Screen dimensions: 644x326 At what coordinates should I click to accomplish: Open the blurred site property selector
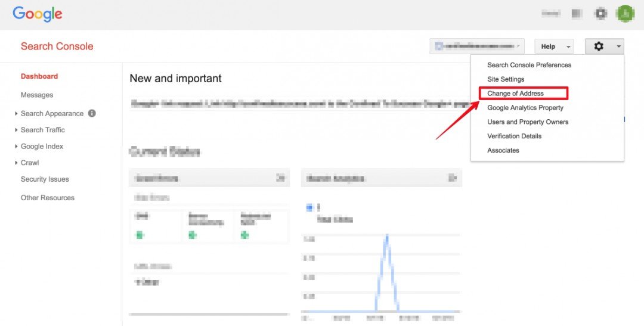pos(477,46)
